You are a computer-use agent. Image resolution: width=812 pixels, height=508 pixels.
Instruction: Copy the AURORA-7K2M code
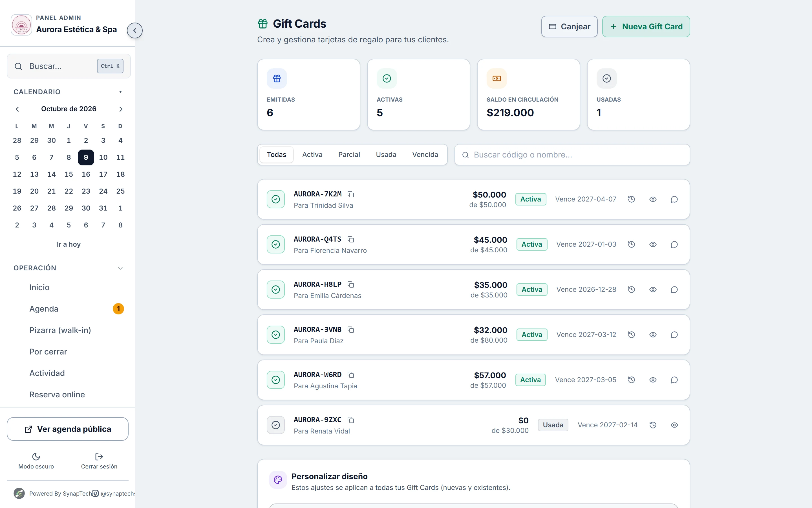pyautogui.click(x=351, y=194)
